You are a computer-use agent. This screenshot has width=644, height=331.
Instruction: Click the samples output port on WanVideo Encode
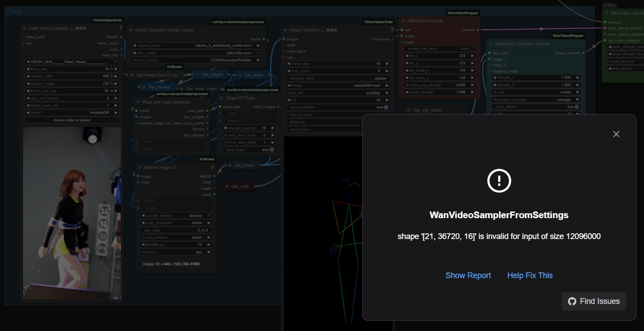tap(478, 30)
